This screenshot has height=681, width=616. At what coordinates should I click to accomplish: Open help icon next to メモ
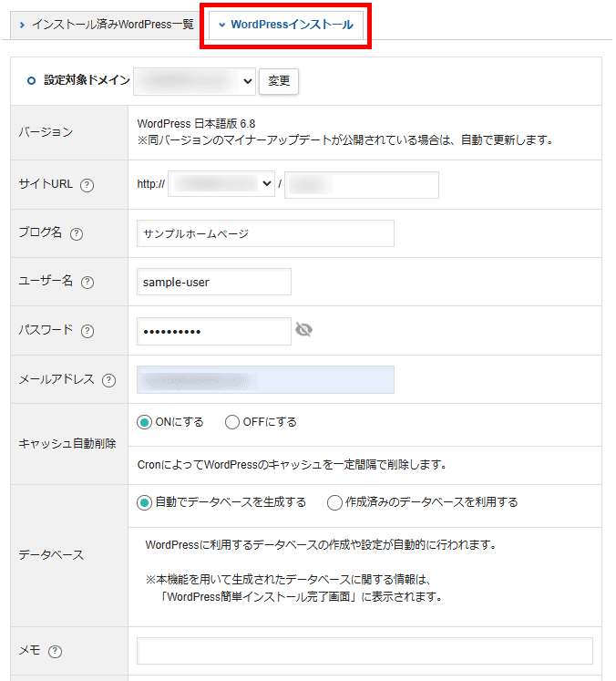(x=56, y=651)
